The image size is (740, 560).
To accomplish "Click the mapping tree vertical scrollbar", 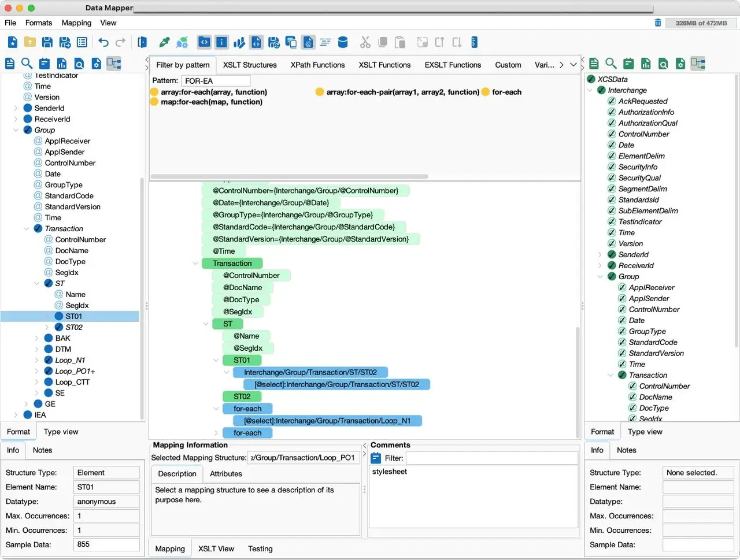I will point(577,381).
